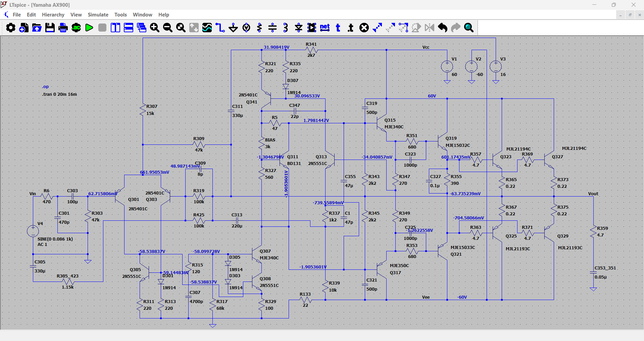Click the .op directive text
The width and height of the screenshot is (644, 341).
click(45, 87)
